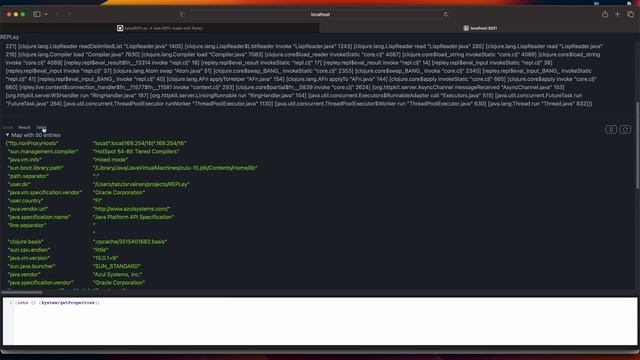Select the Result tab of the result cell

pos(24,127)
